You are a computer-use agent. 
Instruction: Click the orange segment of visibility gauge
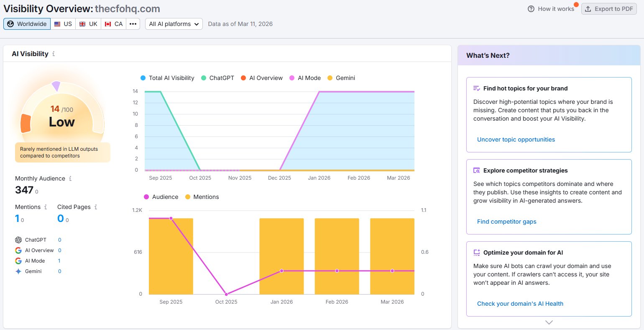click(26, 123)
